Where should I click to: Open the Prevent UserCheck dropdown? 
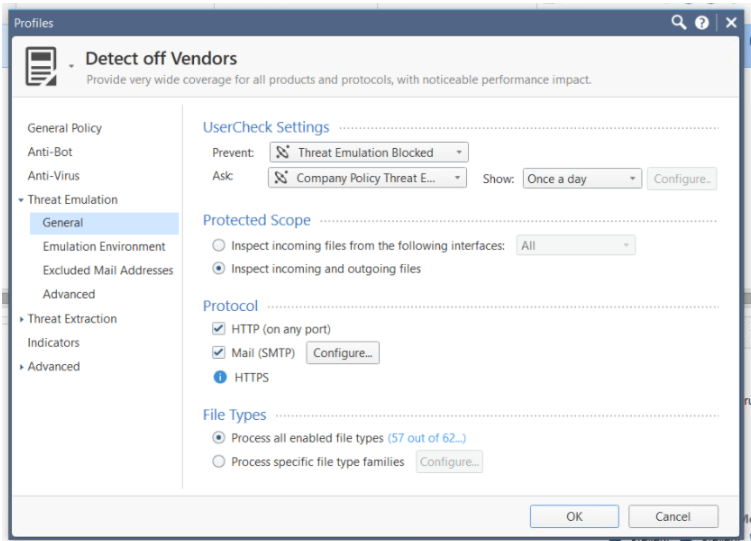coord(369,152)
